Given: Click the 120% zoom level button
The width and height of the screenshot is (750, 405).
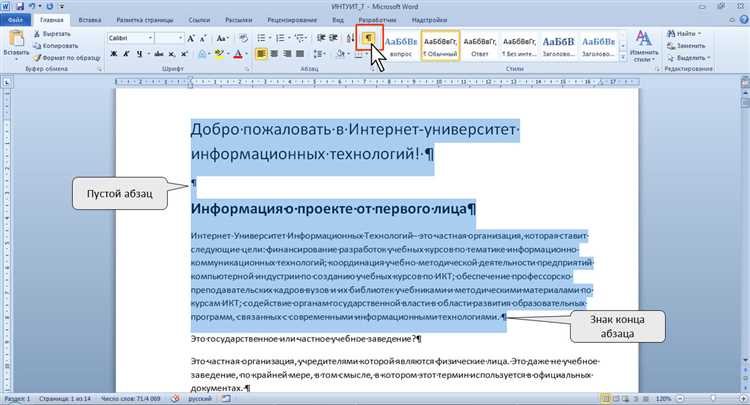Looking at the screenshot, I should tap(663, 399).
